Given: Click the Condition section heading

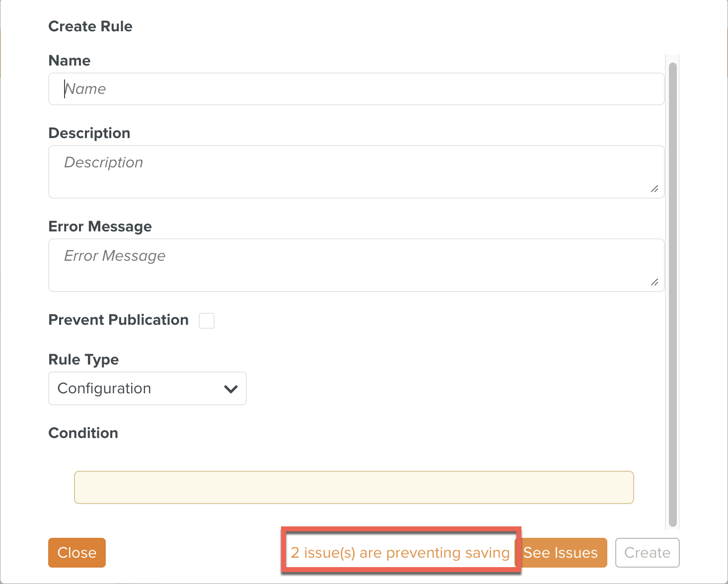Looking at the screenshot, I should point(83,433).
